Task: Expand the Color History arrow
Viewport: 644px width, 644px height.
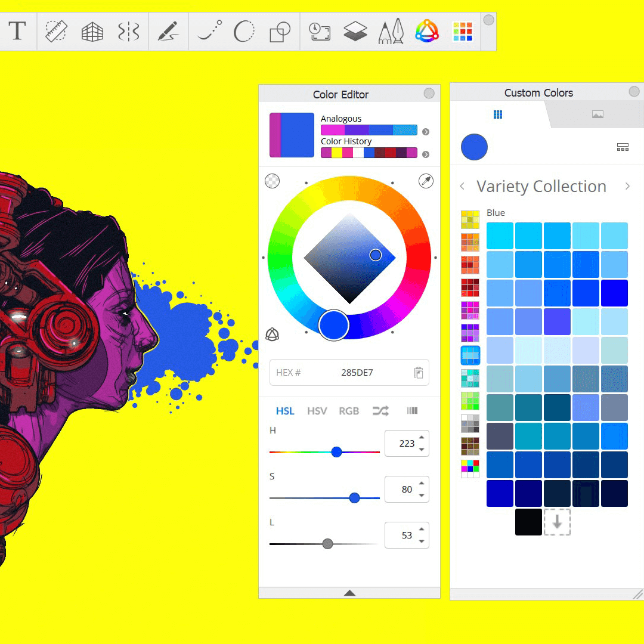Action: (x=426, y=154)
